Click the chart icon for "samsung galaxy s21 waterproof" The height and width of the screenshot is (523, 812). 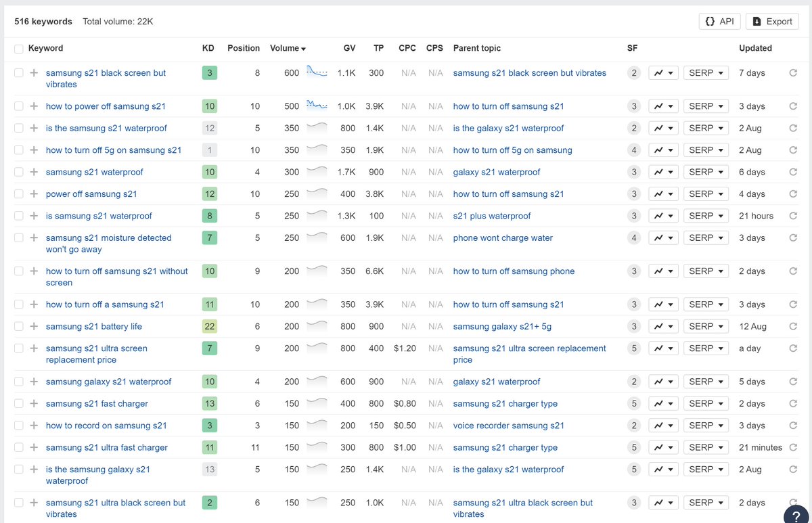pyautogui.click(x=658, y=381)
